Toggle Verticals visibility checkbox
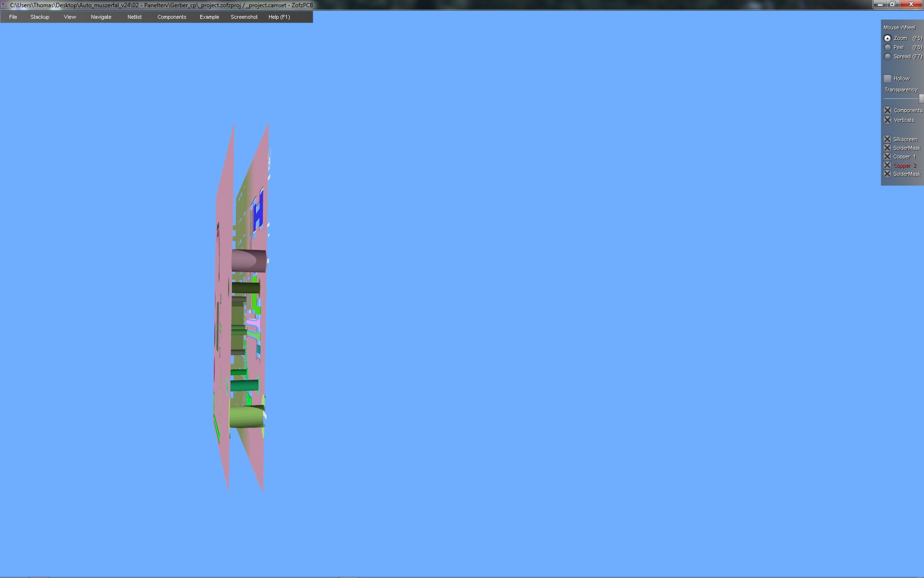This screenshot has height=578, width=924. pos(887,120)
